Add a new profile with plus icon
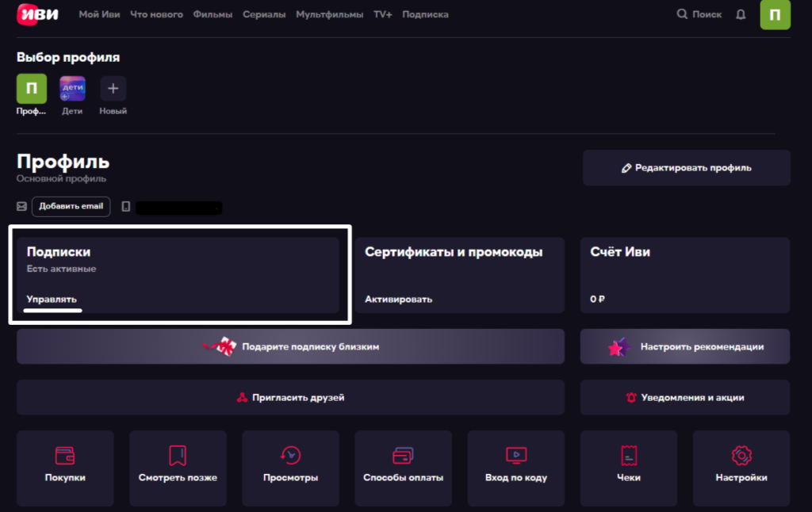Screen dimensions: 812x512 point(113,89)
